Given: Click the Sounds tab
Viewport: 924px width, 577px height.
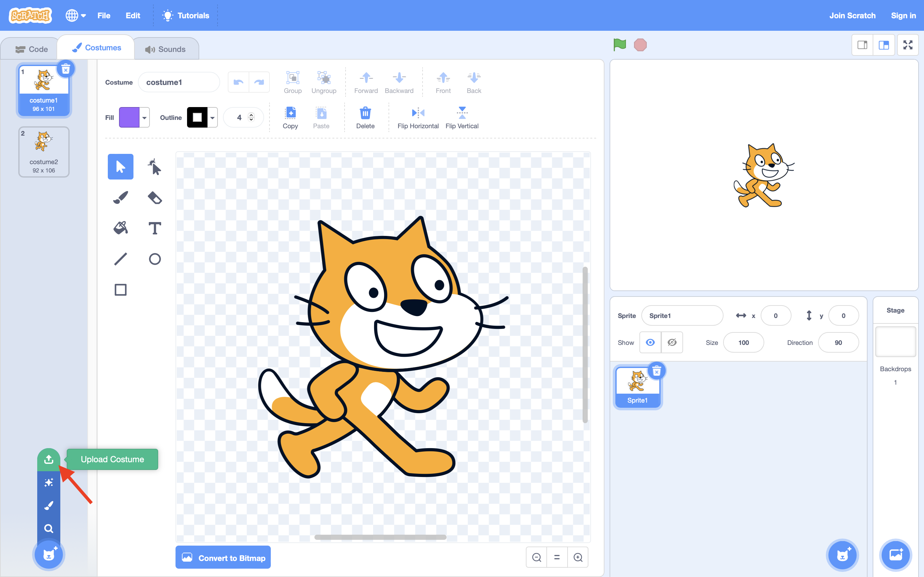Looking at the screenshot, I should coord(165,48).
